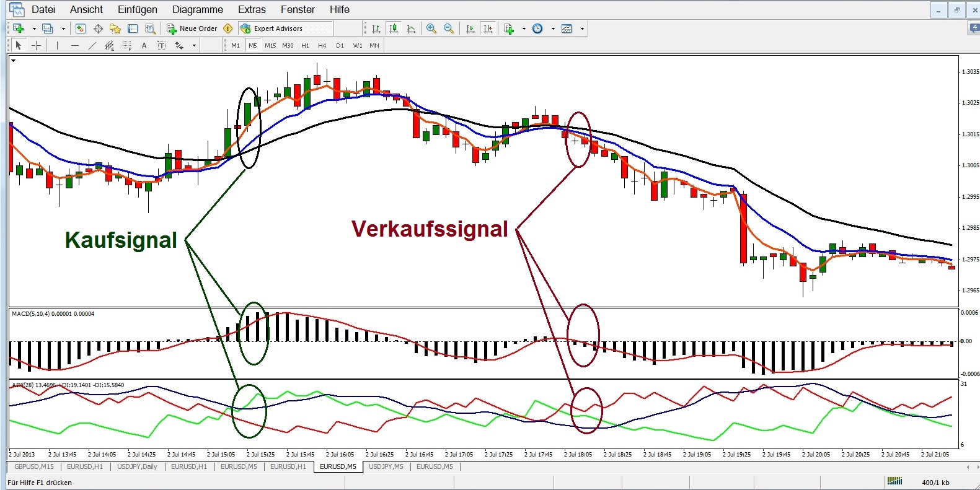Select the trendline drawing tool

click(92, 45)
